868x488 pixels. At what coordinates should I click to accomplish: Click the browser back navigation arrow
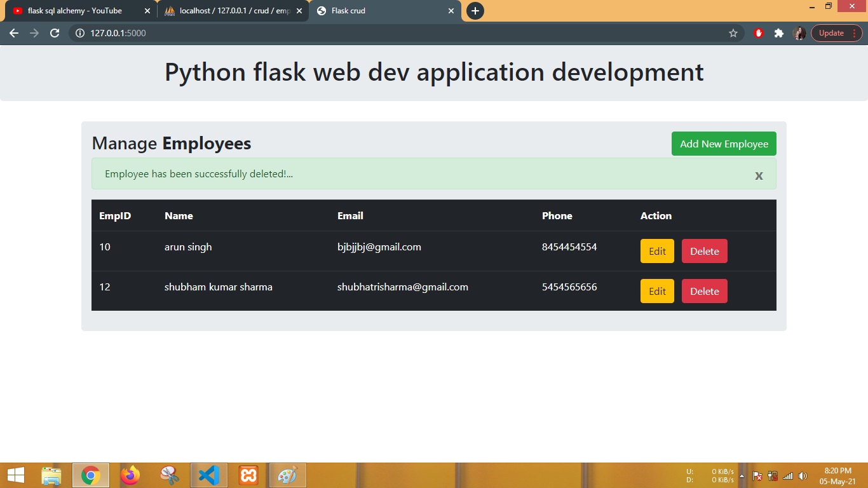tap(14, 32)
